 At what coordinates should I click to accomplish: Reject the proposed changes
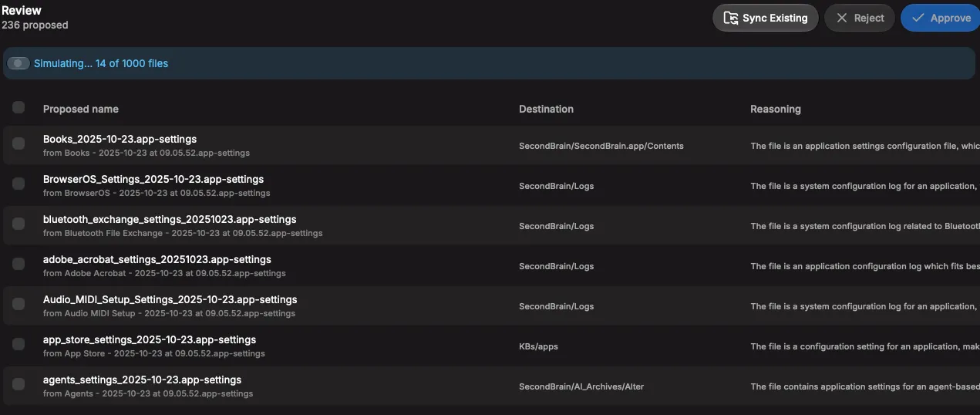(860, 18)
